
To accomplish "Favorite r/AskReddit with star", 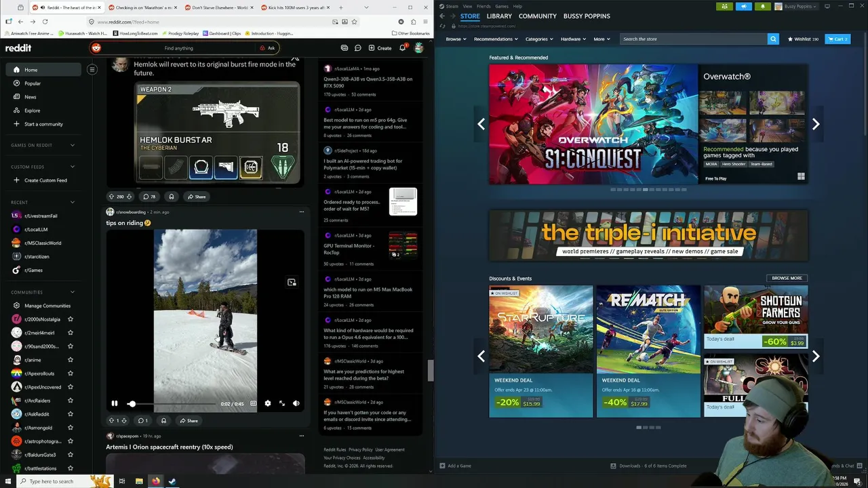I will (71, 414).
